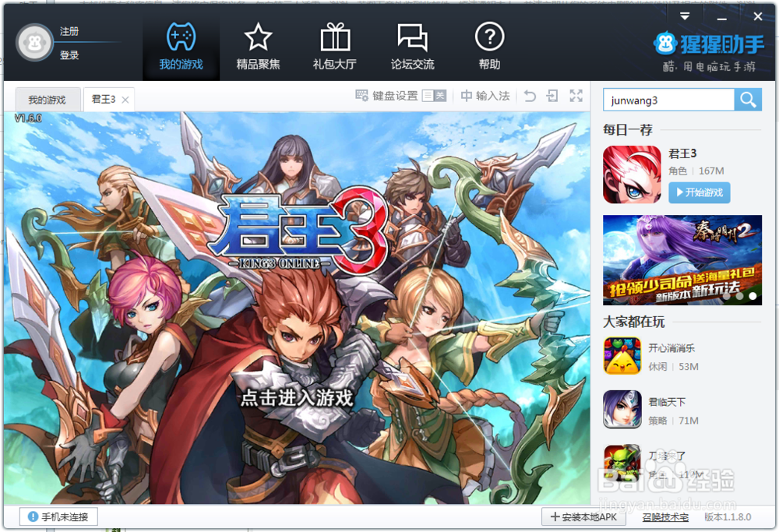
Task: Click the monkey user avatar
Action: tap(34, 43)
